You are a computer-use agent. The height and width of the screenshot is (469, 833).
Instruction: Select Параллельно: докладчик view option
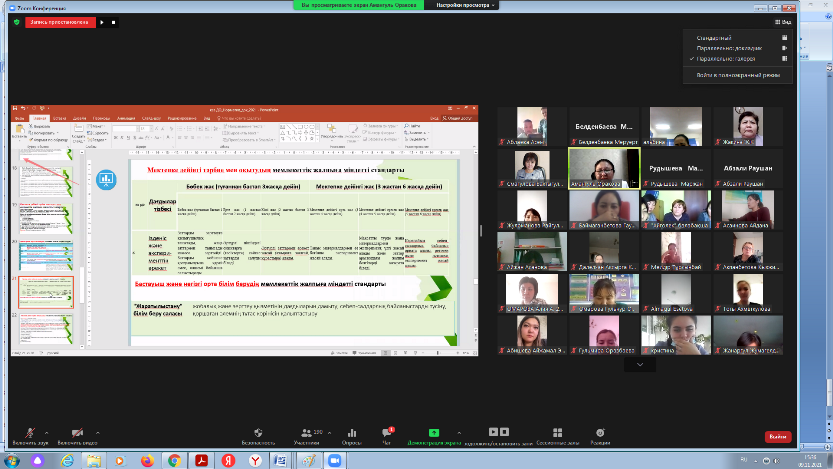[x=729, y=48]
